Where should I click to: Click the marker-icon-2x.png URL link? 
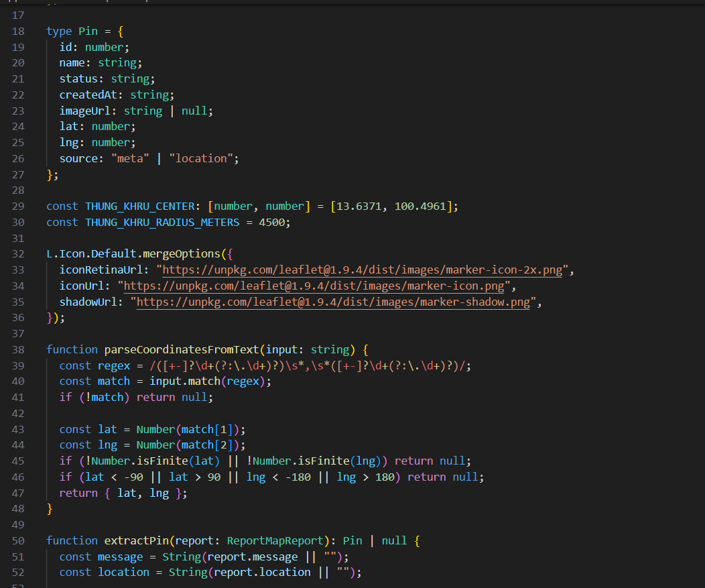point(362,270)
